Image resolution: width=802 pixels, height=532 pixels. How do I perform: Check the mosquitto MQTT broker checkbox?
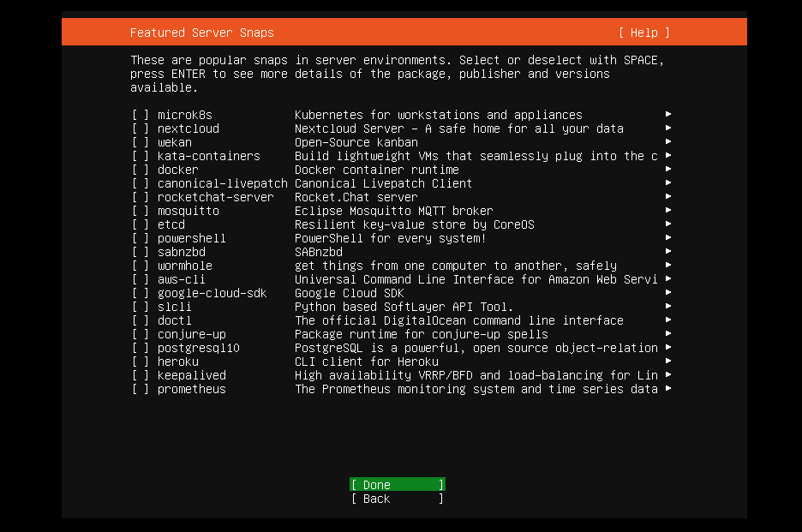[140, 211]
